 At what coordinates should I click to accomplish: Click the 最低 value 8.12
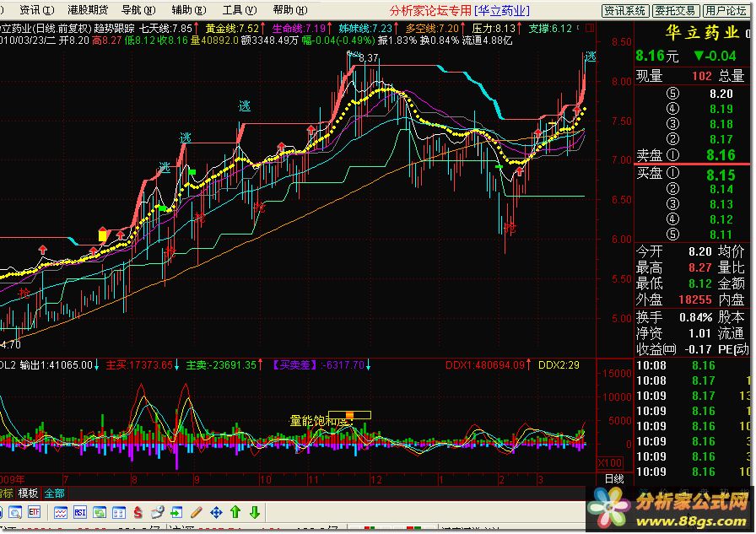click(699, 283)
